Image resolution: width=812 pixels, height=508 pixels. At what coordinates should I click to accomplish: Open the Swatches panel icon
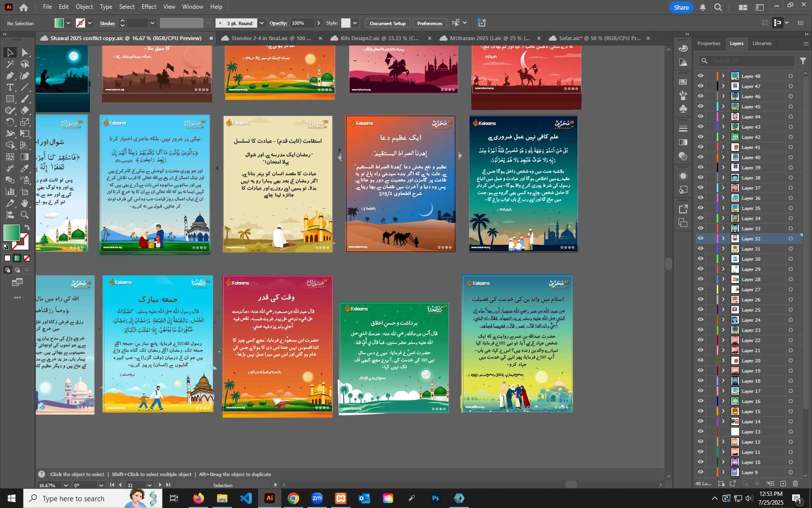coord(683,82)
